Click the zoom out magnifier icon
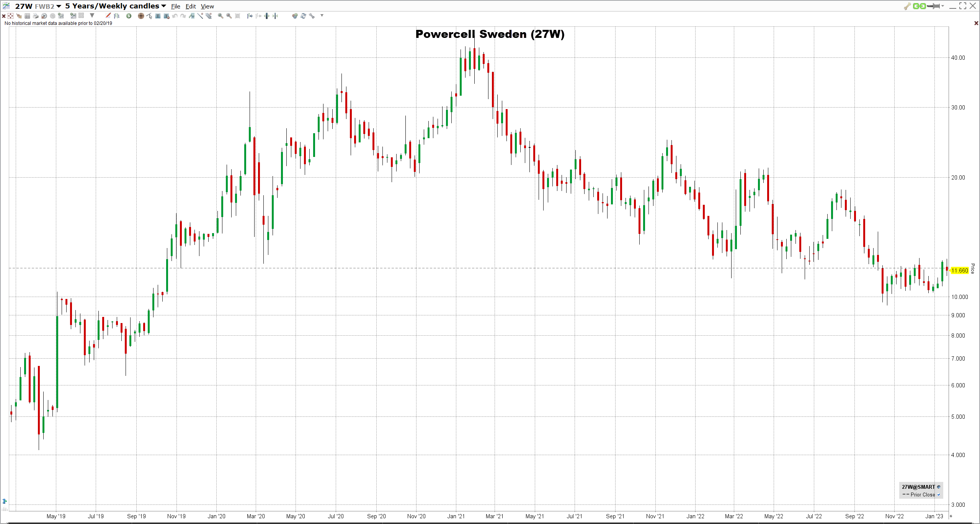 [229, 16]
